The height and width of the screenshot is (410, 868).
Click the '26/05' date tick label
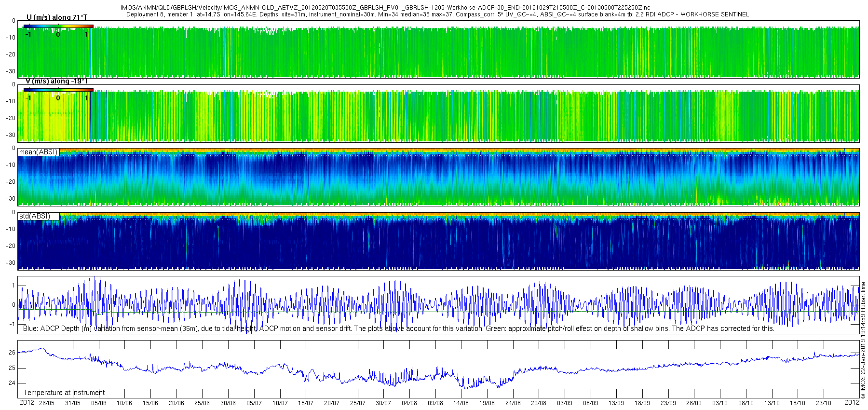(x=47, y=403)
